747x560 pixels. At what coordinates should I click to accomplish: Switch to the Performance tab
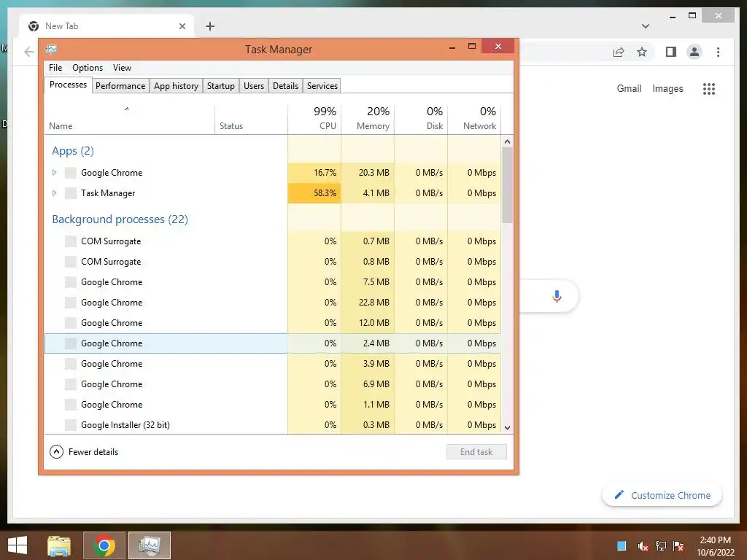pos(120,86)
